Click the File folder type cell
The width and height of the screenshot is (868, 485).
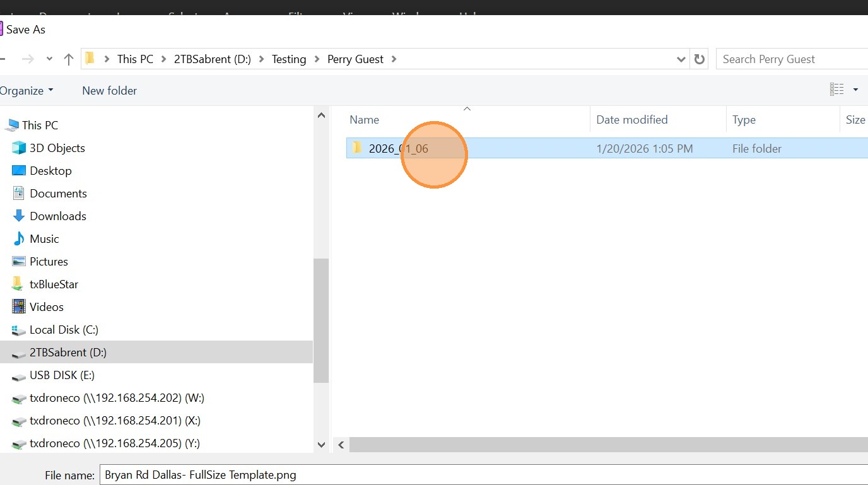756,149
